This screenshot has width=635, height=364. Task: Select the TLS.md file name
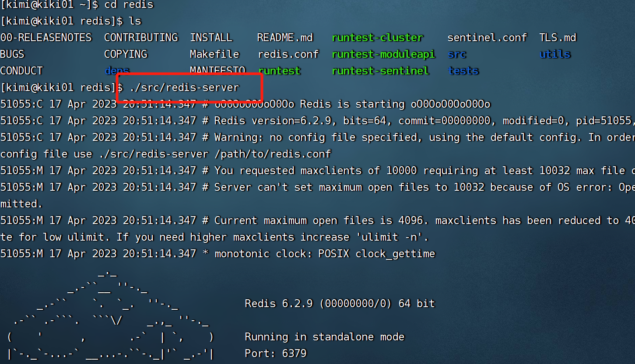pyautogui.click(x=558, y=38)
